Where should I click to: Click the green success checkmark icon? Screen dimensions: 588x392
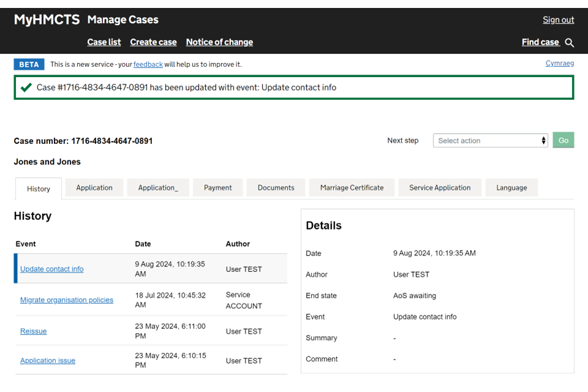point(26,88)
